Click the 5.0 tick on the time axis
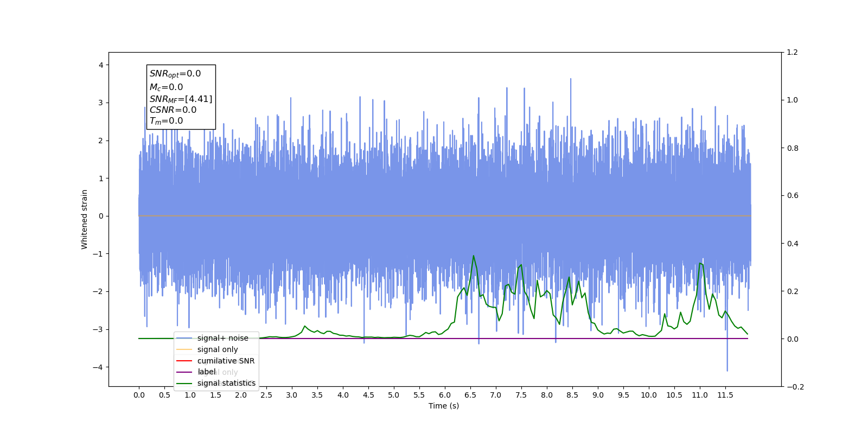Viewport: 868px width, 434px height. pyautogui.click(x=394, y=395)
